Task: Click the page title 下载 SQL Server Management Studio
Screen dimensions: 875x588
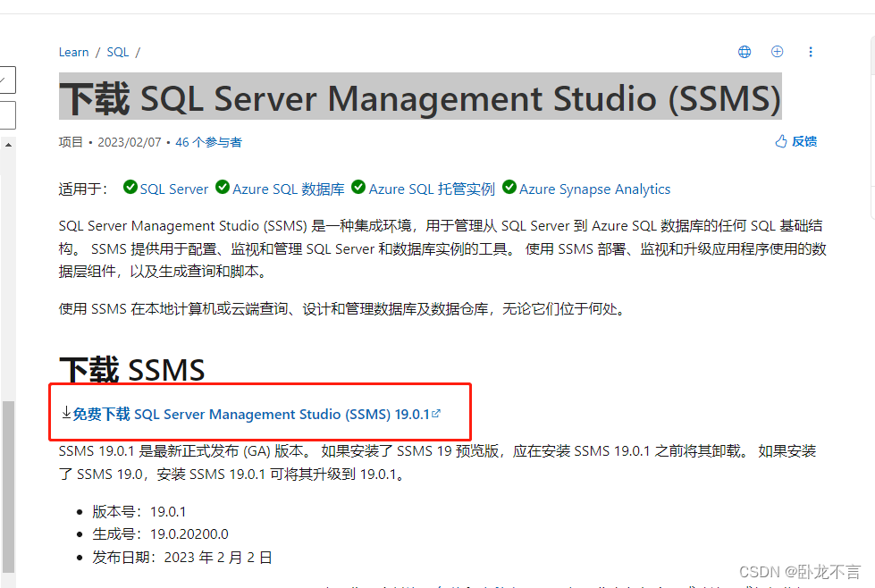Action: pos(420,98)
